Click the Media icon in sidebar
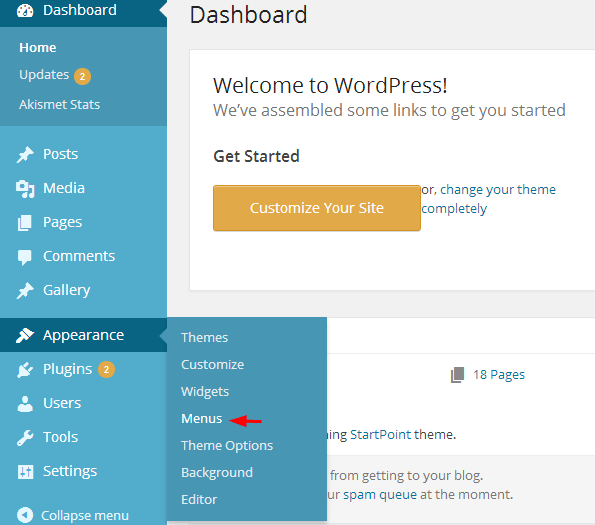 point(25,189)
